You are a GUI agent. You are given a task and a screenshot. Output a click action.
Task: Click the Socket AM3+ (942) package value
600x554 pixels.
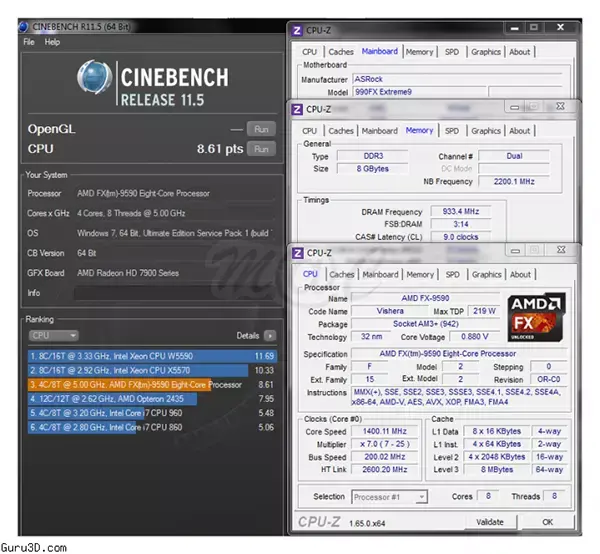(426, 324)
